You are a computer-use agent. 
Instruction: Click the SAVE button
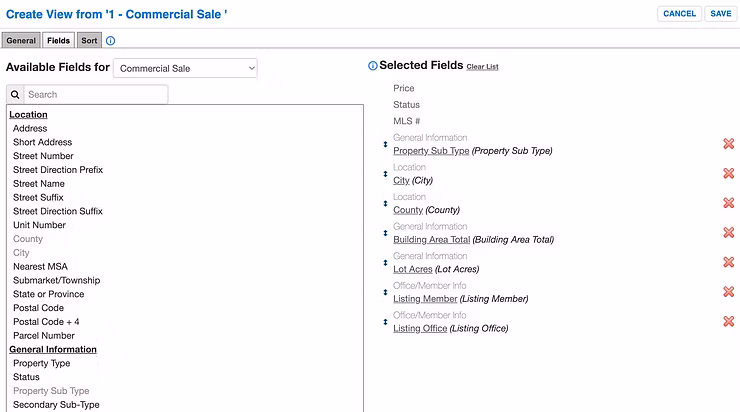coord(721,14)
